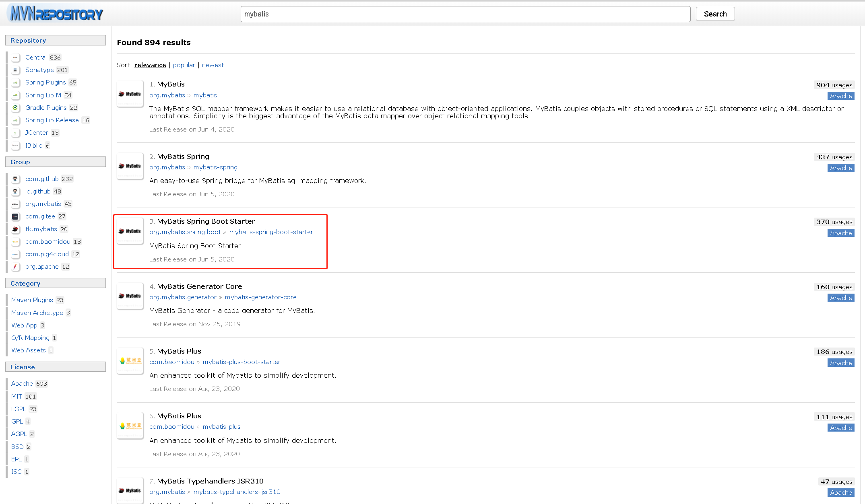Click the Gradle Plugins repository icon
The image size is (865, 504).
click(15, 108)
